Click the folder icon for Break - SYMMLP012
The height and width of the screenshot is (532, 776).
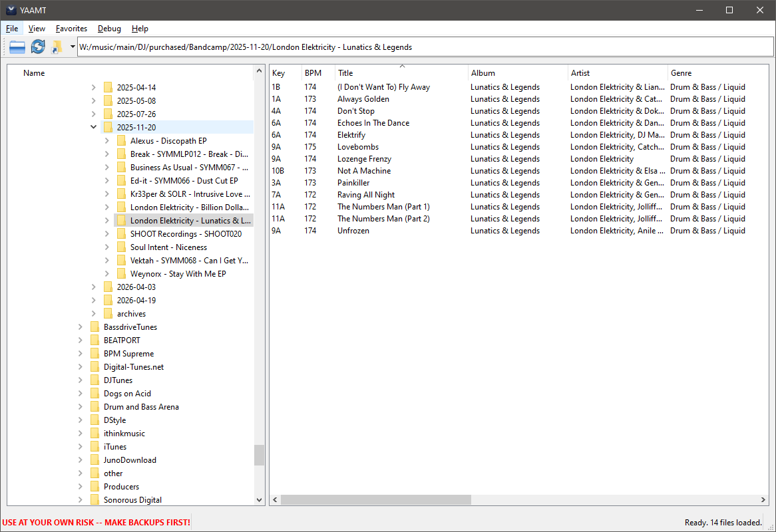[121, 154]
